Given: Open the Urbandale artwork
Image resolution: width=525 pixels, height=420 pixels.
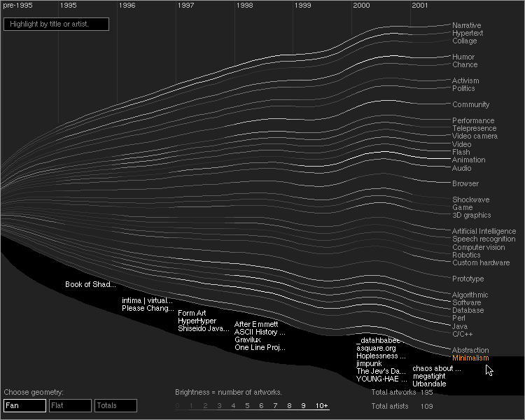Looking at the screenshot, I should [x=429, y=384].
